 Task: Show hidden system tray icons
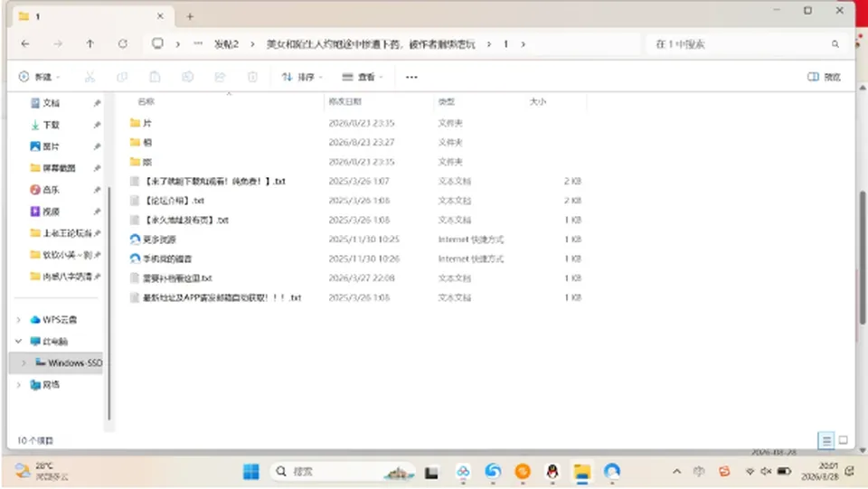[676, 471]
